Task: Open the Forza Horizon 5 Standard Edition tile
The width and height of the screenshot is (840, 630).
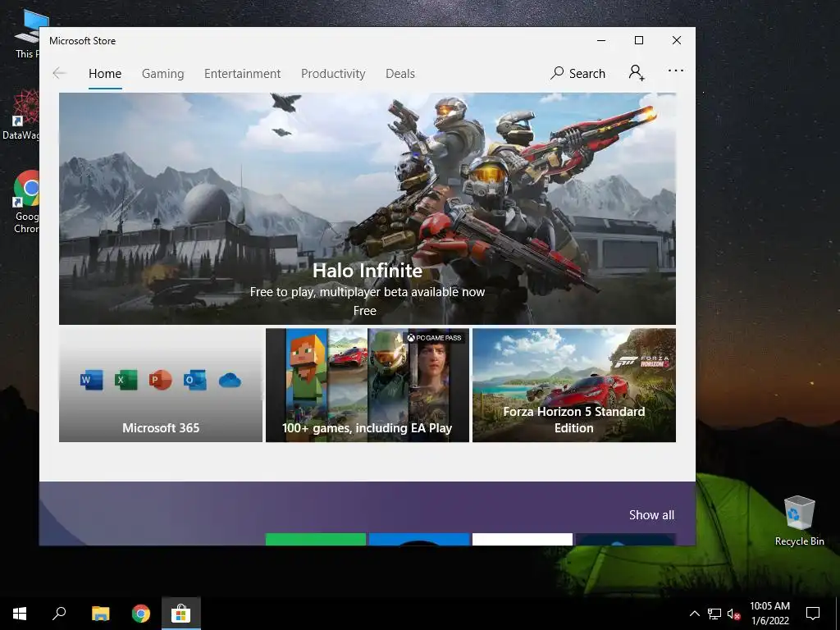Action: pyautogui.click(x=574, y=386)
